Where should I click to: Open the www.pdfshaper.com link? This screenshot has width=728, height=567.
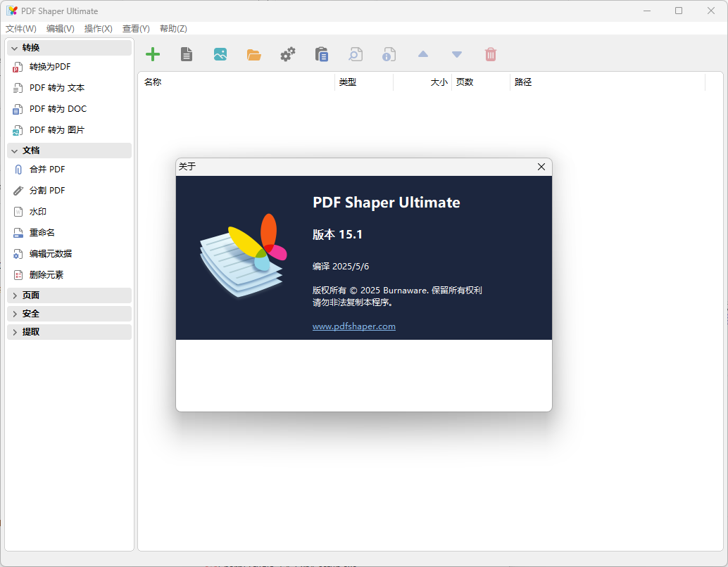[x=353, y=326]
